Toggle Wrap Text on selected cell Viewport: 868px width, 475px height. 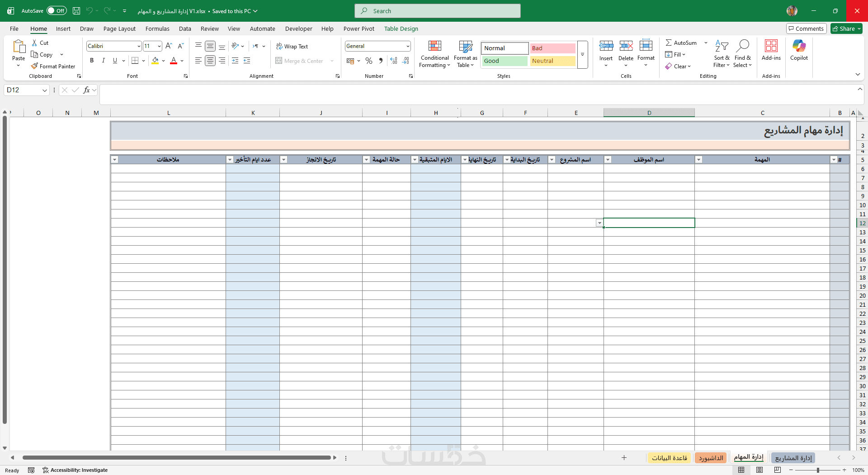[292, 46]
